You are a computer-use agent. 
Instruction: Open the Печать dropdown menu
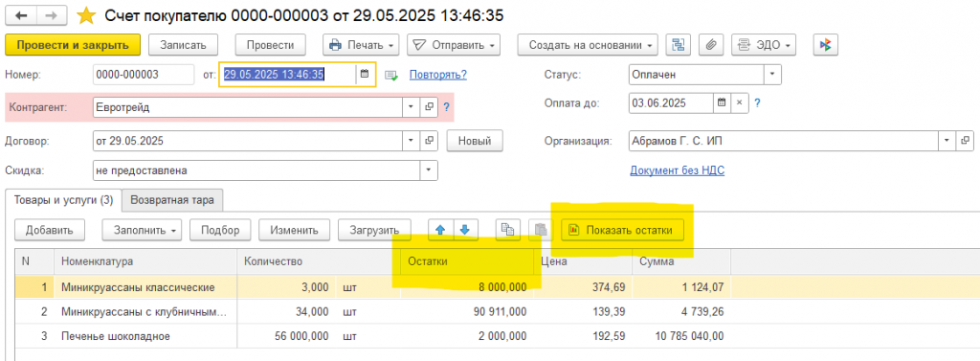point(361,44)
